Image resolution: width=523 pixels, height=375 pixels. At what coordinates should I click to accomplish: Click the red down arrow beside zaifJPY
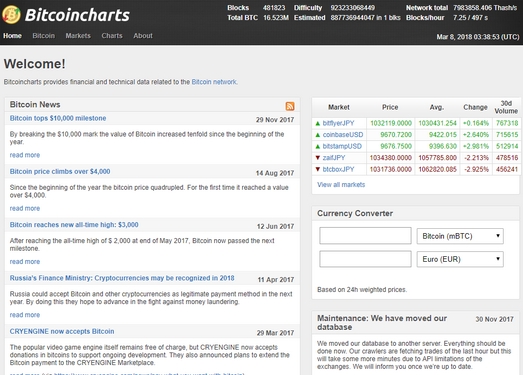click(x=318, y=158)
